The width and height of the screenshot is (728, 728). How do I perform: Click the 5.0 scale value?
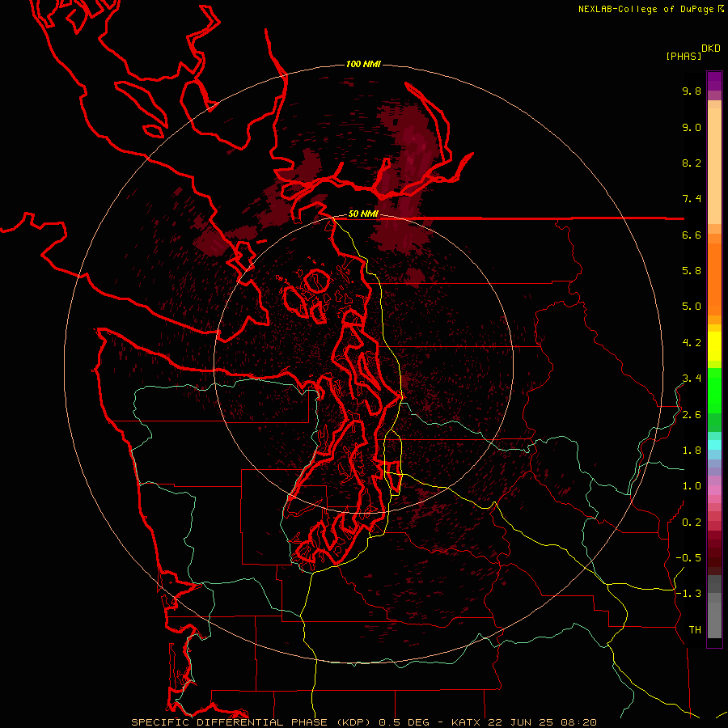coord(692,307)
